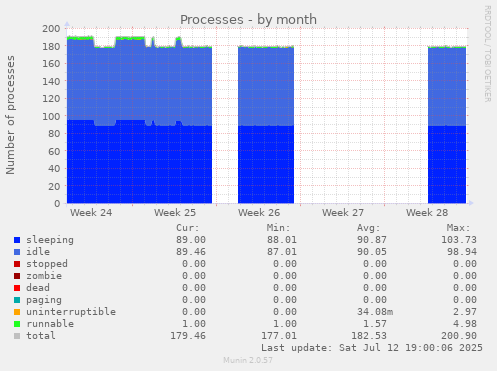This screenshot has width=497, height=371.
Task: Click idle average value 90.05
Action: coord(372,252)
